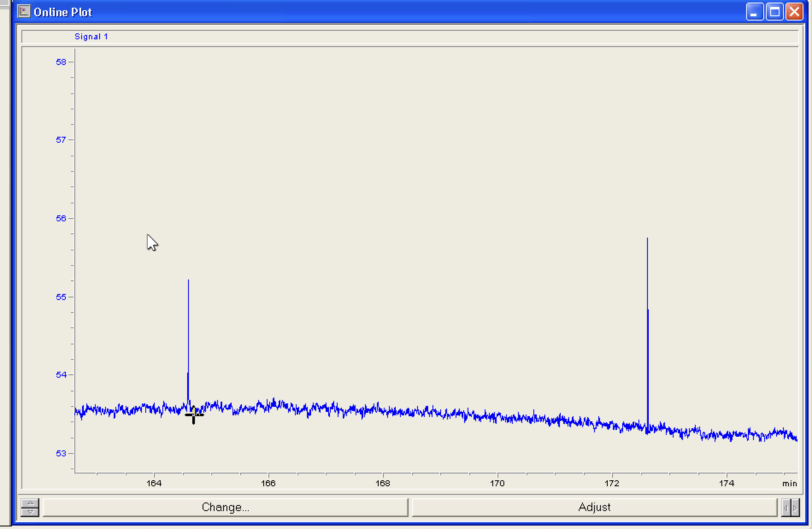Maximize the Online Plot window
Screen dimensions: 812x529
click(774, 12)
